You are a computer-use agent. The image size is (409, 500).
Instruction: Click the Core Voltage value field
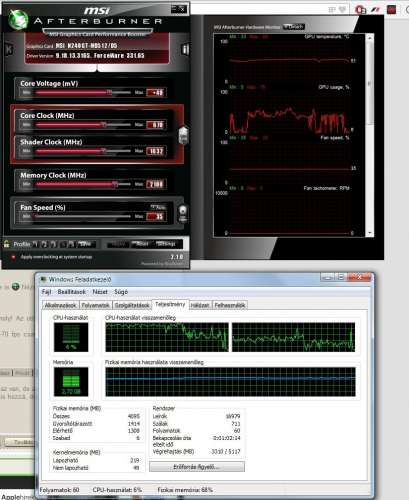[156, 92]
